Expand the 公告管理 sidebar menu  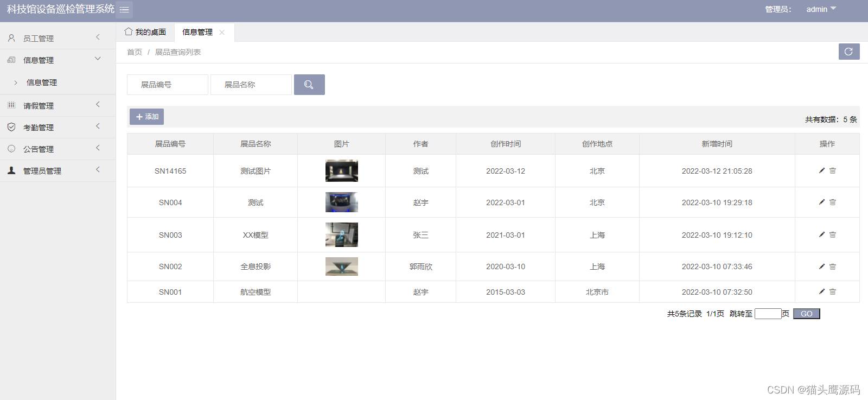(x=58, y=149)
